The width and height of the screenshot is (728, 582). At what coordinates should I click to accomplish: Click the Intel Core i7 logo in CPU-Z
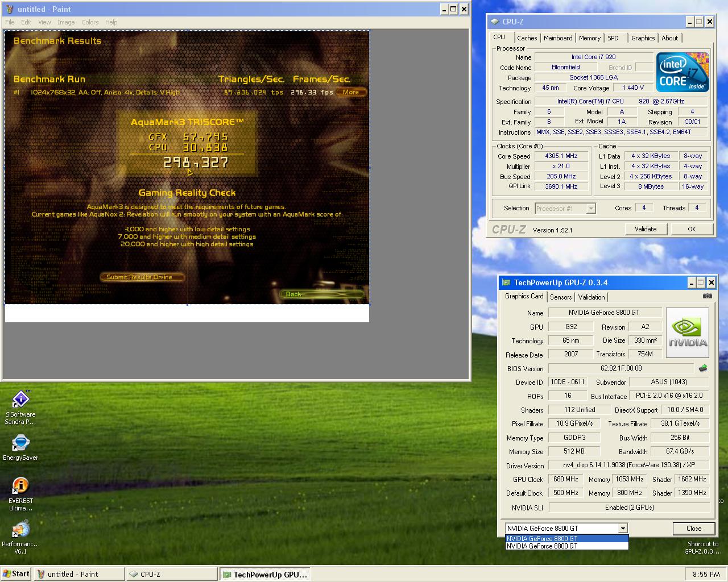tap(682, 72)
